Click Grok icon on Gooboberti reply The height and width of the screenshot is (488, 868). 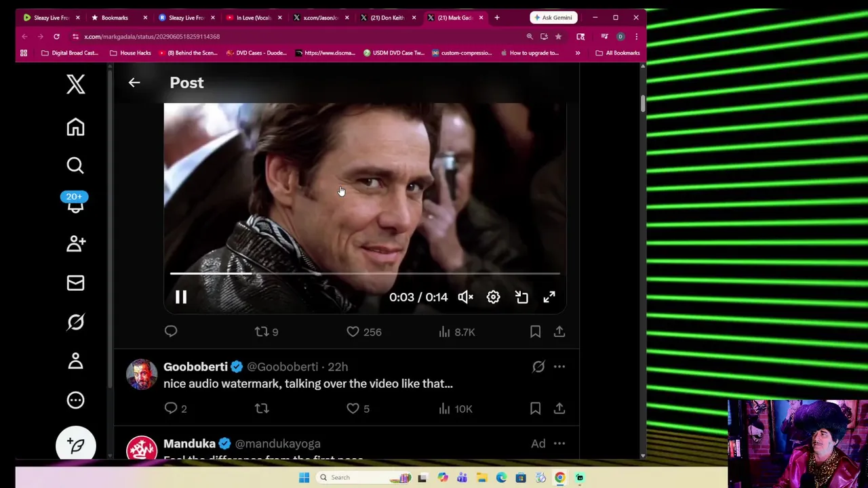(x=538, y=367)
